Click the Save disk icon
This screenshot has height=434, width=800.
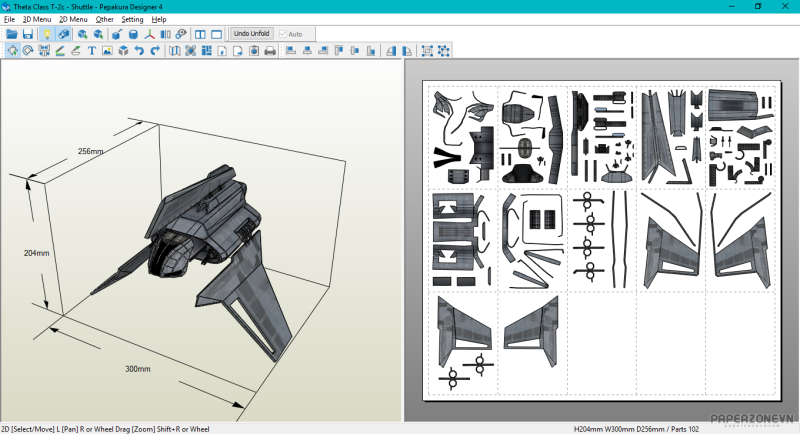tap(28, 34)
